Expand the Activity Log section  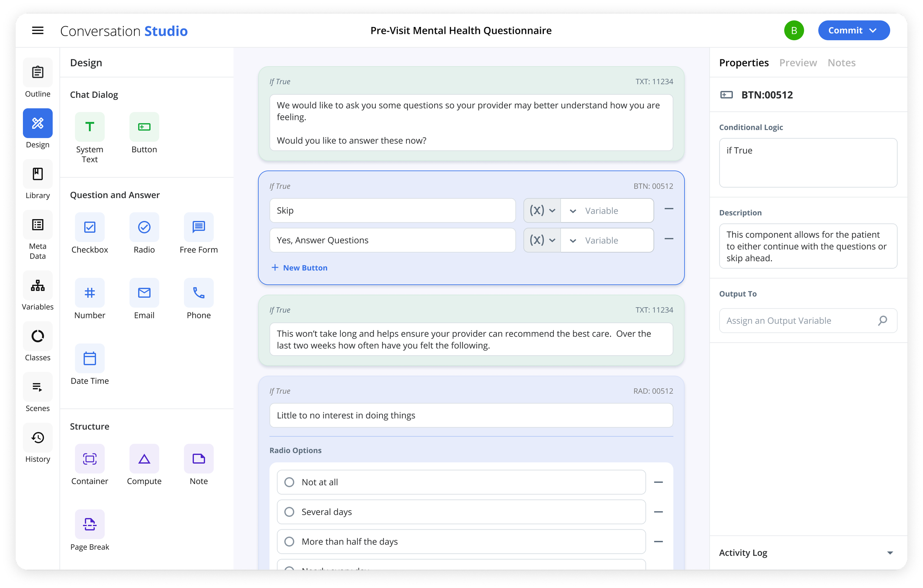tap(890, 553)
